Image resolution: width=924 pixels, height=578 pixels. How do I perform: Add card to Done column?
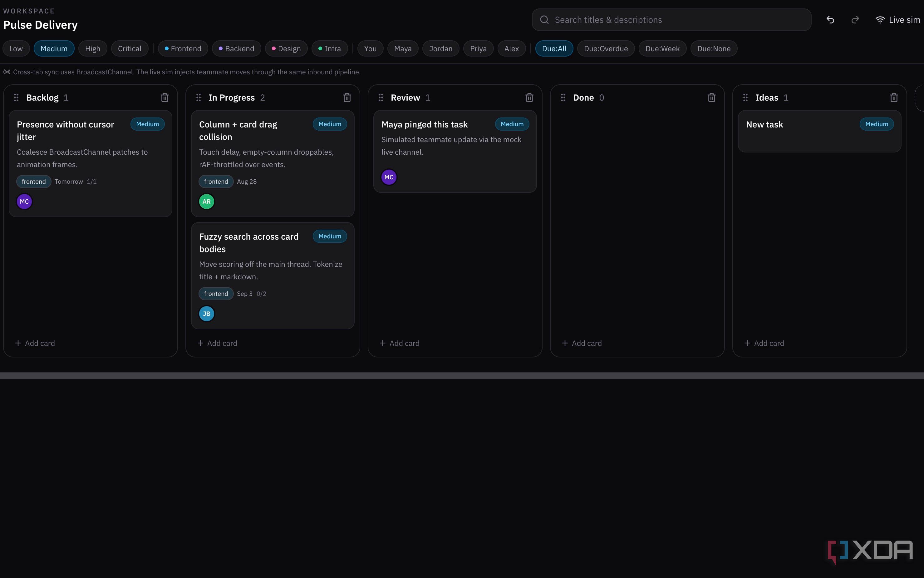tap(582, 343)
